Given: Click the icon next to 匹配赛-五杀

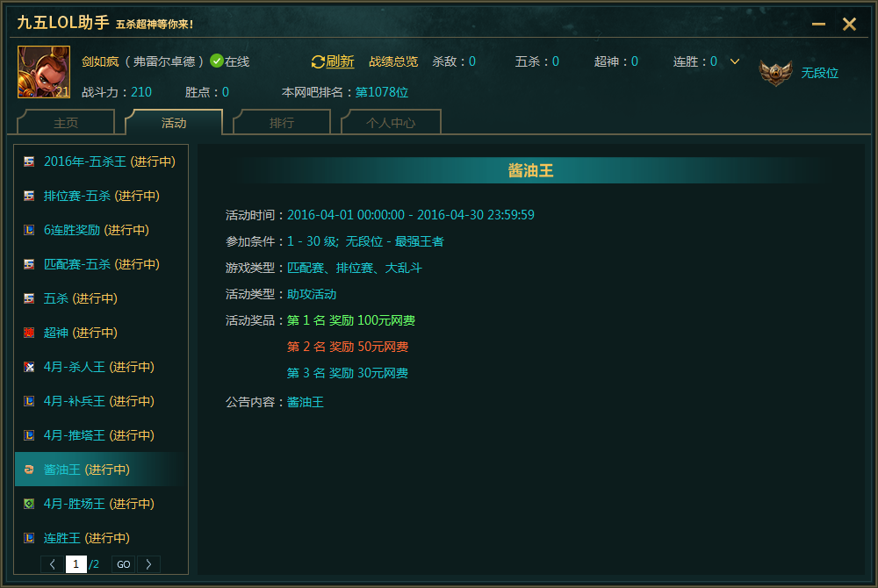Looking at the screenshot, I should click(29, 265).
